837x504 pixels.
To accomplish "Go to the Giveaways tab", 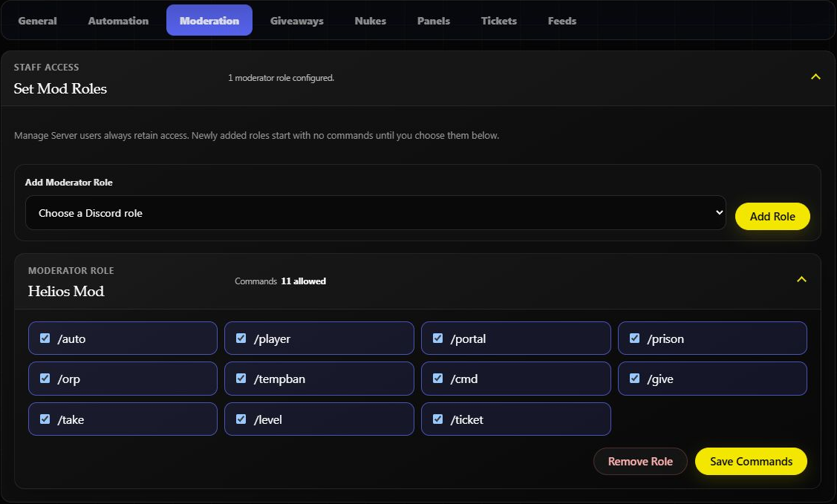I will [297, 21].
